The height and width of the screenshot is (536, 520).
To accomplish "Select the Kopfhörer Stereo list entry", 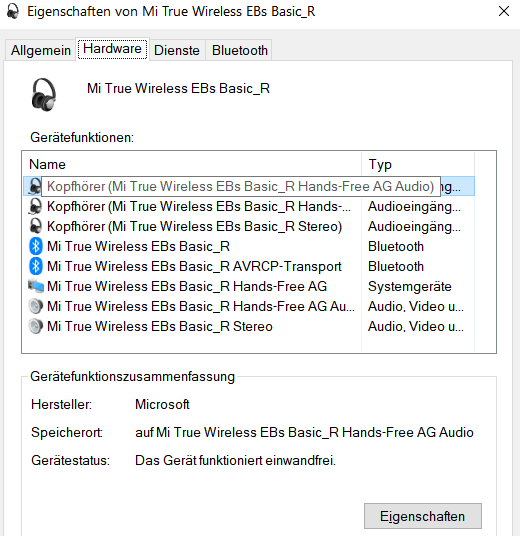I will click(249, 226).
